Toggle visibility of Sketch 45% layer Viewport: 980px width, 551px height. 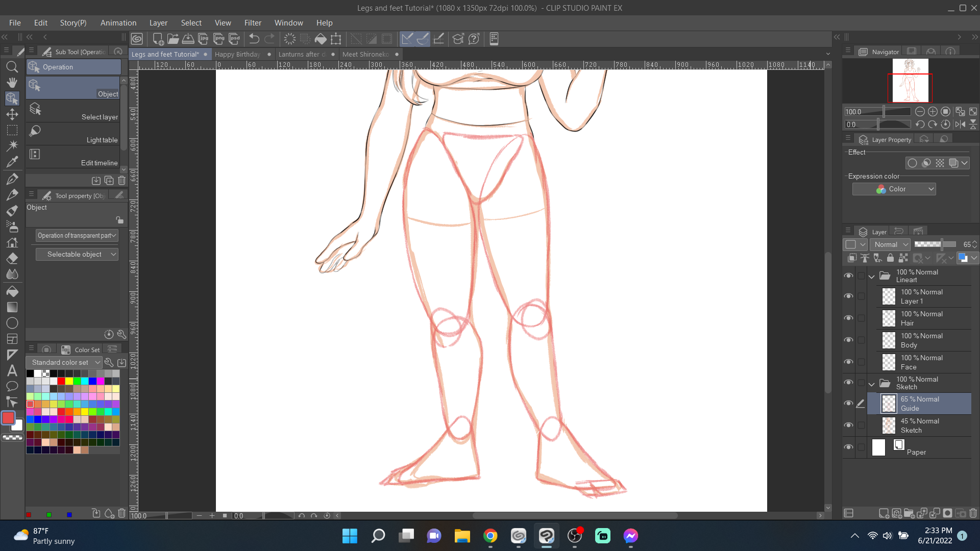pyautogui.click(x=848, y=425)
